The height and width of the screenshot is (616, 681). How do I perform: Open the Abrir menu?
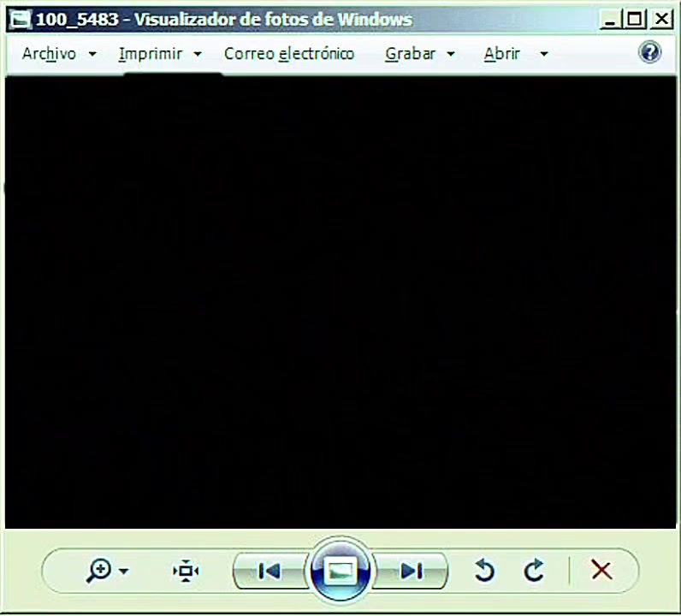501,54
